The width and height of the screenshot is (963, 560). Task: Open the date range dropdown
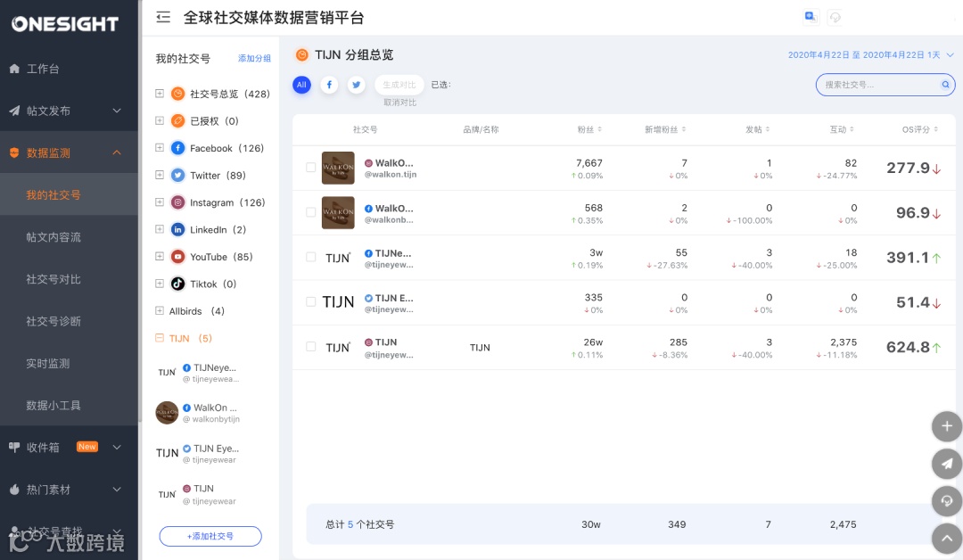point(871,54)
